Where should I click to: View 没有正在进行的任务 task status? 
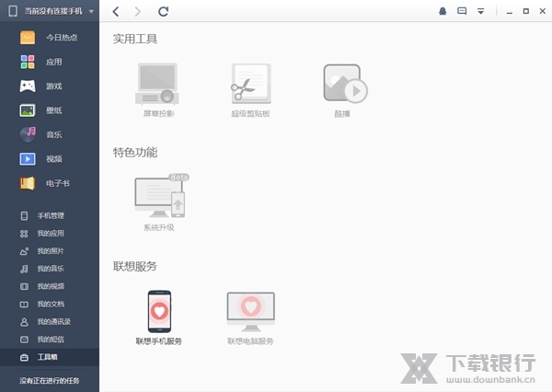pyautogui.click(x=50, y=380)
